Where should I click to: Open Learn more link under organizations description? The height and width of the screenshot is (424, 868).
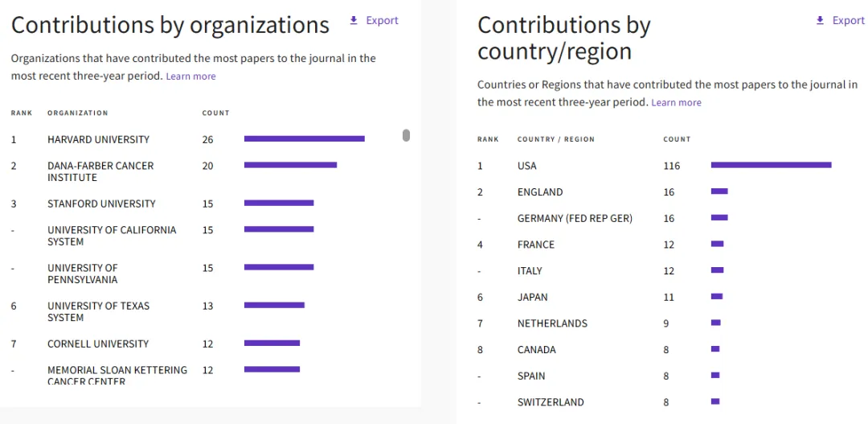point(191,76)
